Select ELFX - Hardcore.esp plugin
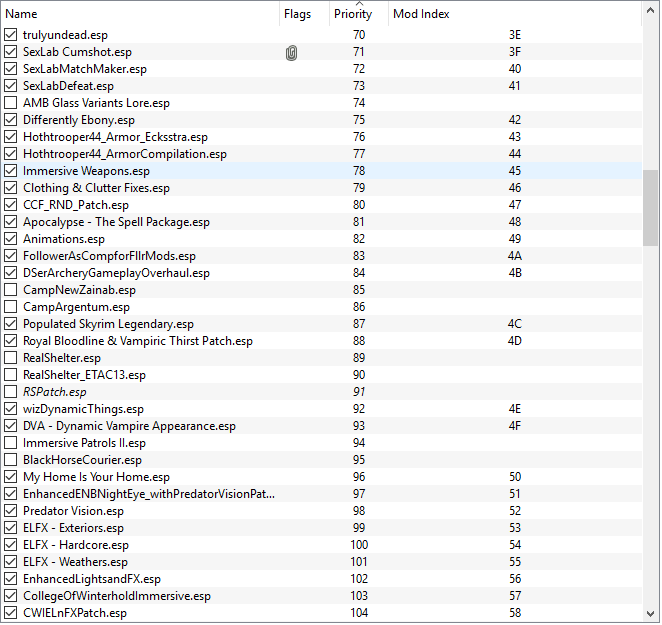Image resolution: width=662 pixels, height=625 pixels. tap(76, 545)
